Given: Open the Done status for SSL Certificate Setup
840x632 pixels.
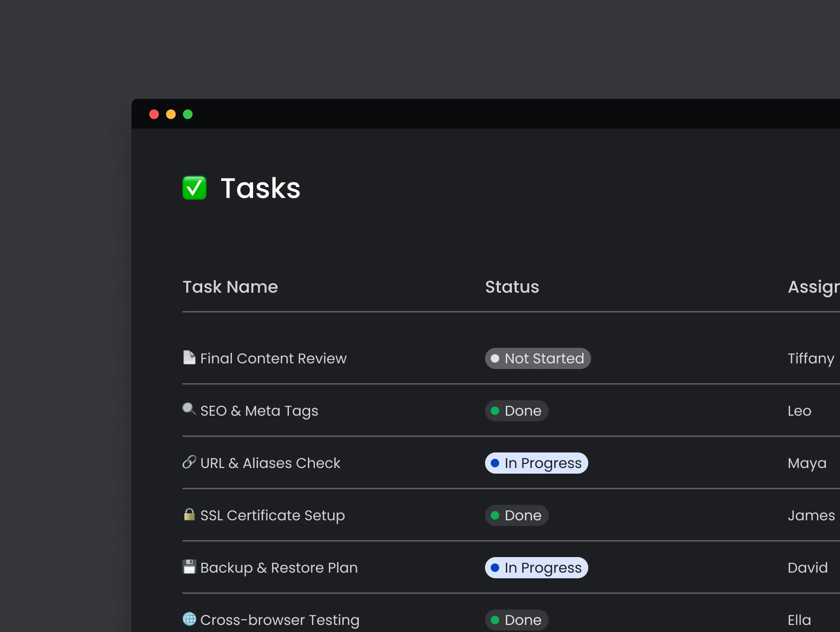Looking at the screenshot, I should (517, 515).
